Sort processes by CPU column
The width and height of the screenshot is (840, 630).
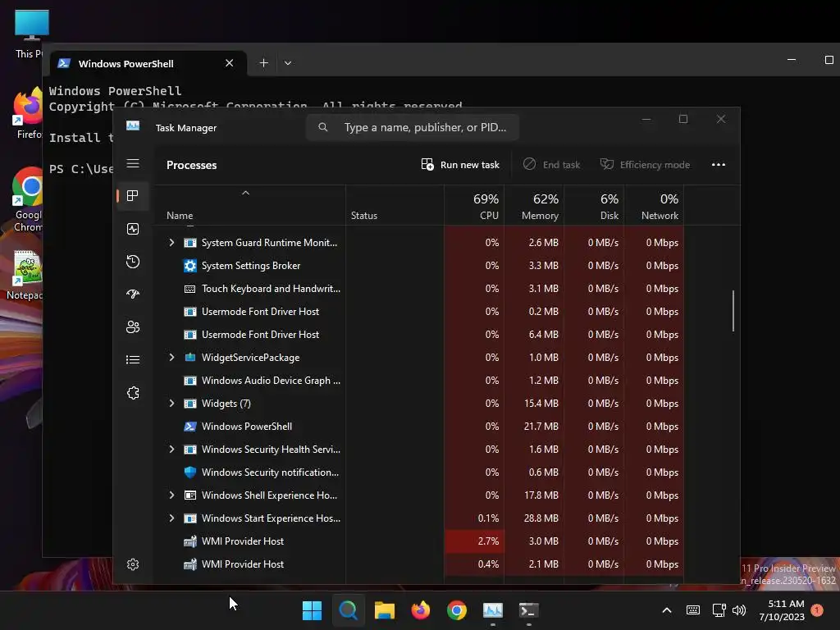coord(474,207)
